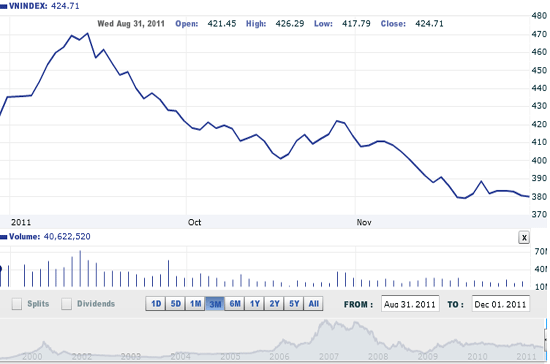Select the 6M time range
Viewport: 550px width, 364px height.
tap(235, 304)
